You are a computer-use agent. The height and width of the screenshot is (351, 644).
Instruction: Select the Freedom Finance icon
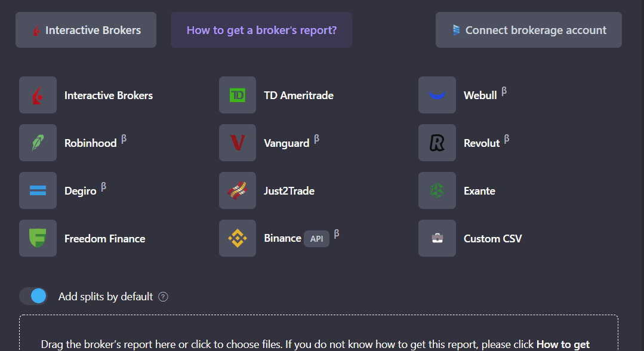[x=38, y=238]
